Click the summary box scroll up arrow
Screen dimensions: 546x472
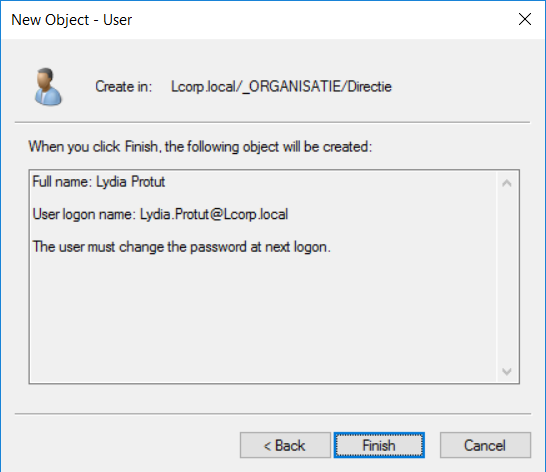point(507,183)
